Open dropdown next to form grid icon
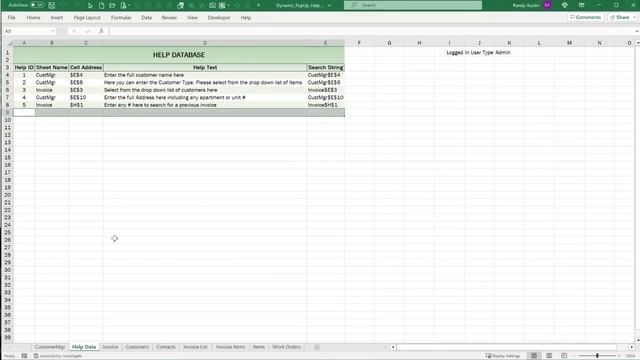 tap(228, 5)
